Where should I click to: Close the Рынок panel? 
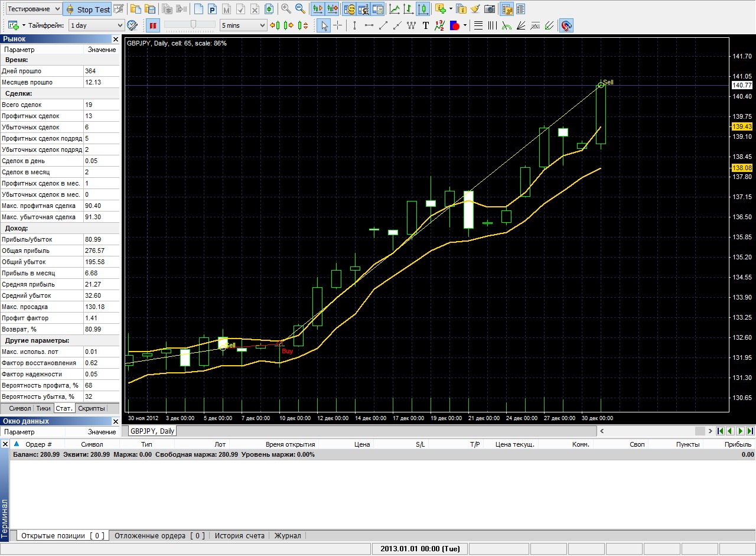(x=115, y=39)
